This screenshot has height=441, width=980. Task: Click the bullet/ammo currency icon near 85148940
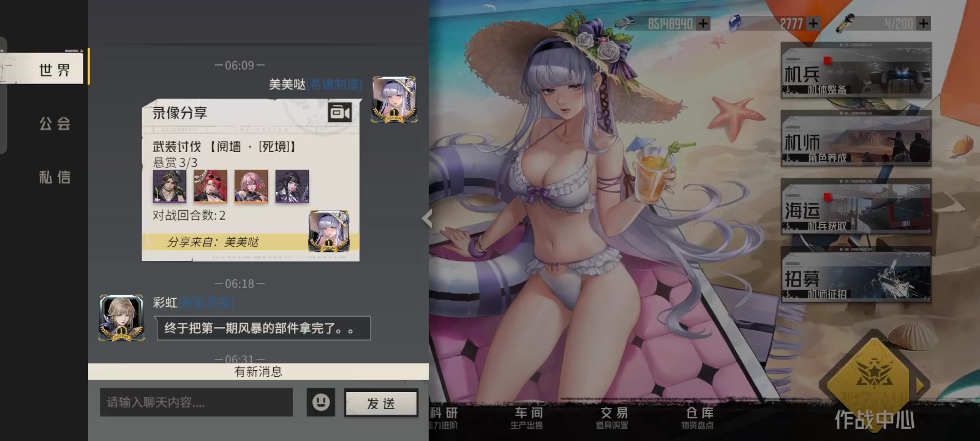pyautogui.click(x=625, y=23)
